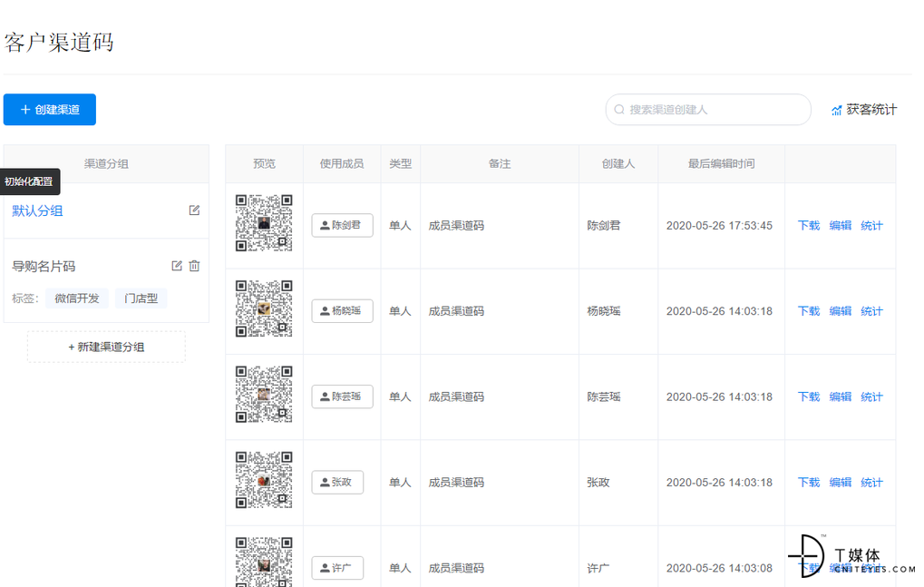Select the 默认分组 channel group
Screen dimensions: 924x587
point(37,211)
